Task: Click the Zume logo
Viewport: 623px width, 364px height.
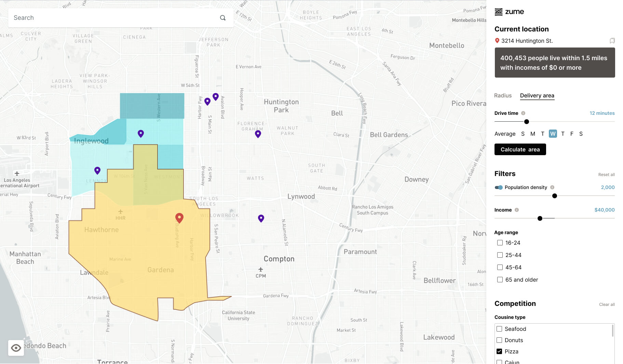Action: click(x=509, y=12)
